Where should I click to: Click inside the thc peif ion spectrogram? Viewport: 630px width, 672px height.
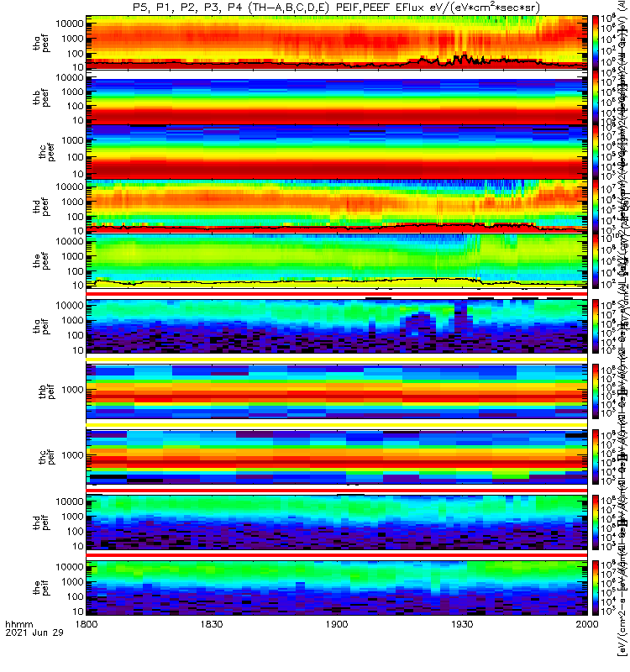point(337,457)
